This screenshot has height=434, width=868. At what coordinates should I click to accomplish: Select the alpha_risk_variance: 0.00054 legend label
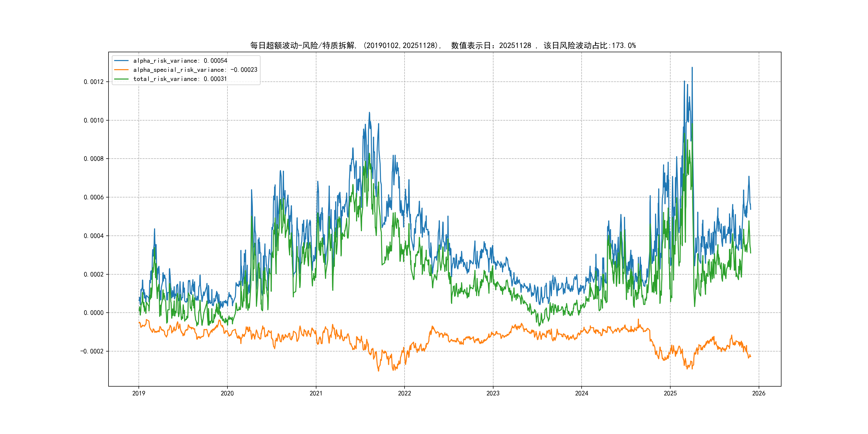click(x=180, y=61)
